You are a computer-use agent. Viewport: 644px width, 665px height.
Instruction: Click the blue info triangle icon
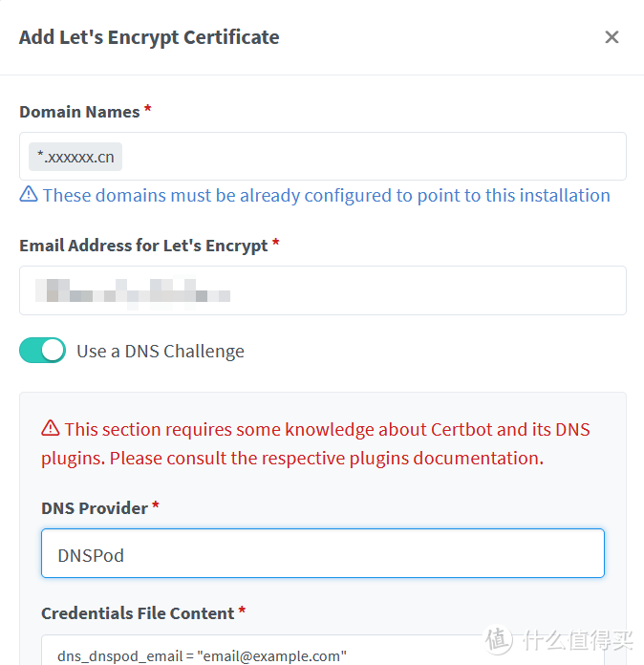point(29,195)
